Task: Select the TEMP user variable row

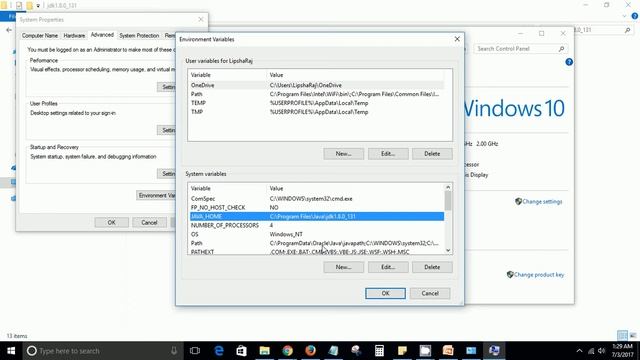Action: tap(317, 103)
